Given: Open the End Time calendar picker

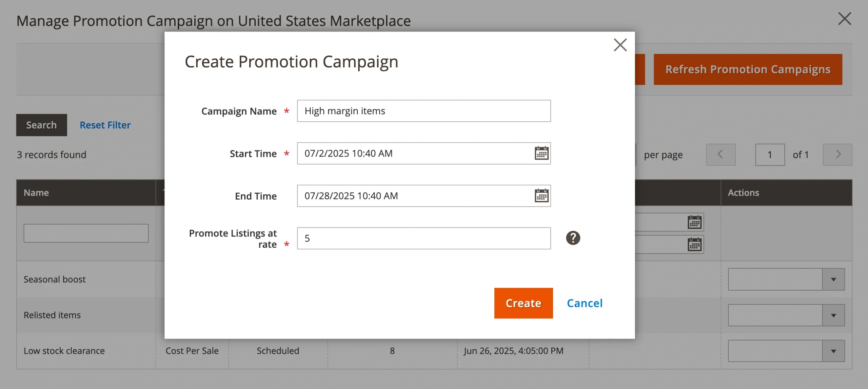Looking at the screenshot, I should pos(541,196).
